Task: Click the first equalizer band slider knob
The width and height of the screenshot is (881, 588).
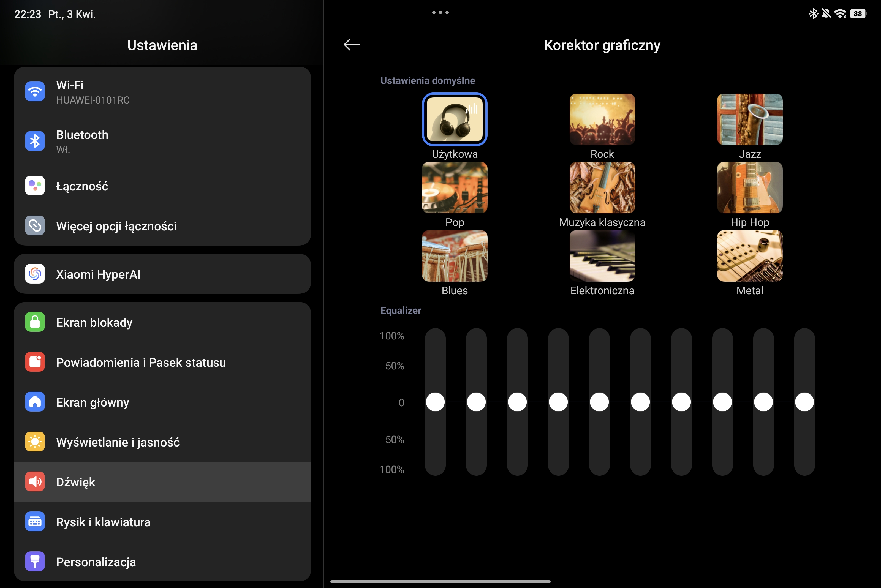Action: pos(435,402)
